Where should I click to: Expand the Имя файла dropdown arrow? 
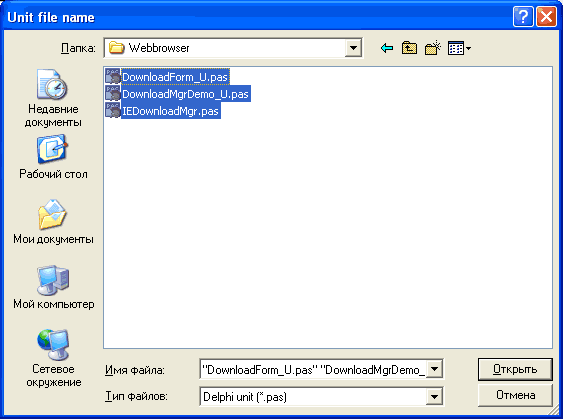pyautogui.click(x=434, y=369)
